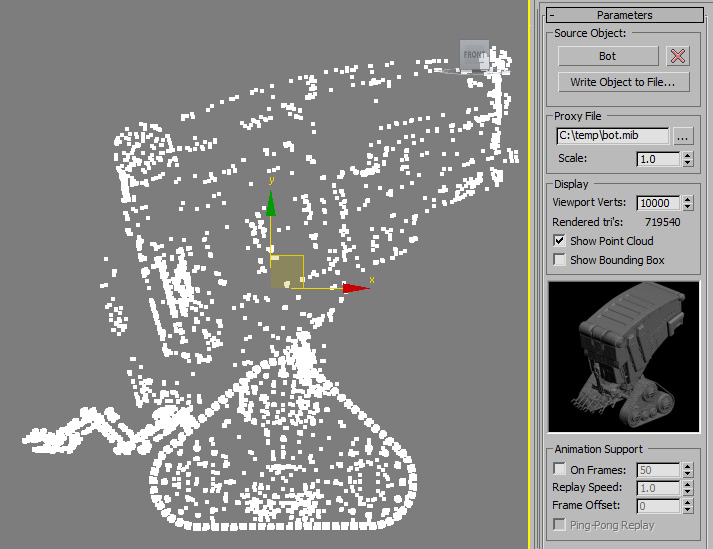This screenshot has width=713, height=549.
Task: Click Write Object to File button
Action: [623, 82]
